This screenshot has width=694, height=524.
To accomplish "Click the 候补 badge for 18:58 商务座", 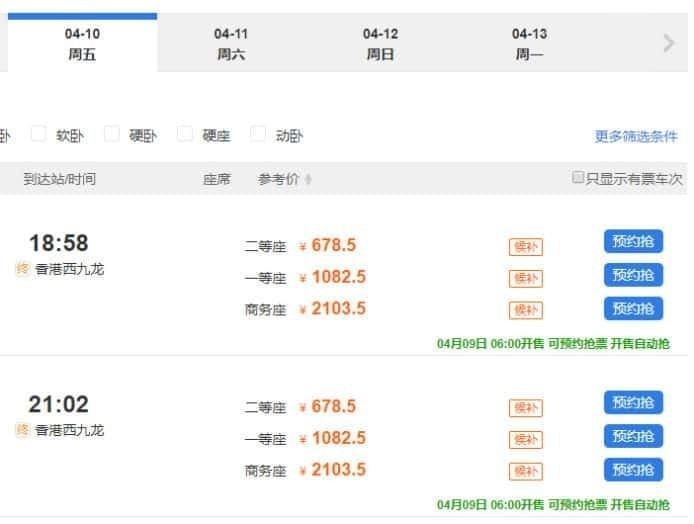I will [x=525, y=310].
